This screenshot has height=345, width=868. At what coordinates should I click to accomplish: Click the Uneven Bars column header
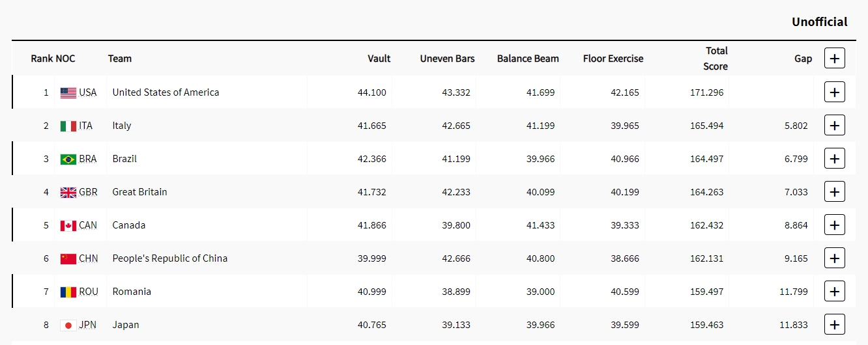(x=447, y=59)
